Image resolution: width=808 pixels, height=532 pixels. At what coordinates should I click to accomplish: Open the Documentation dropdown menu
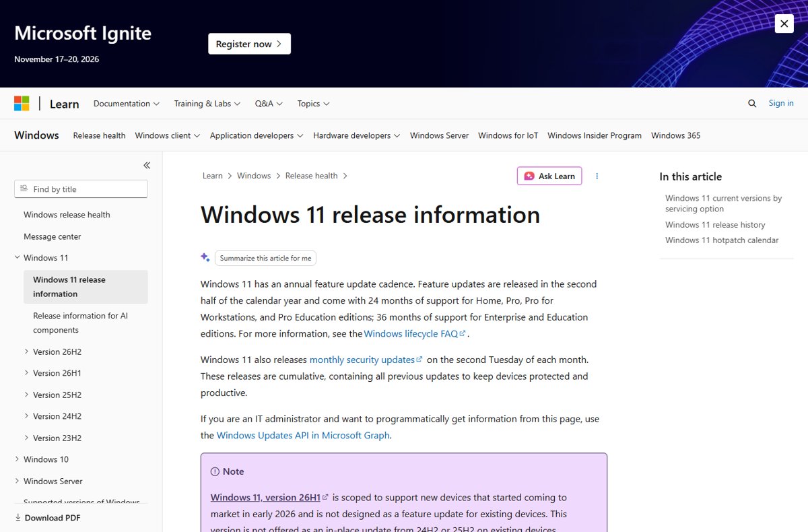click(127, 104)
